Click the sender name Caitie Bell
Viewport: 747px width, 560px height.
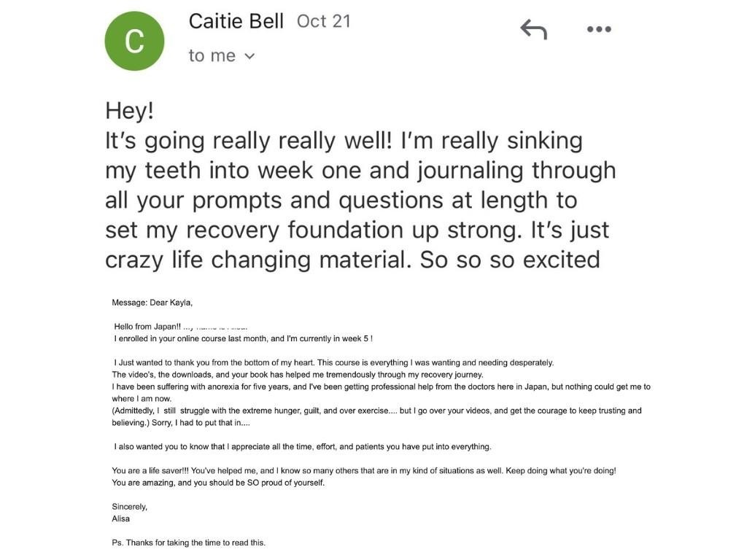click(236, 21)
